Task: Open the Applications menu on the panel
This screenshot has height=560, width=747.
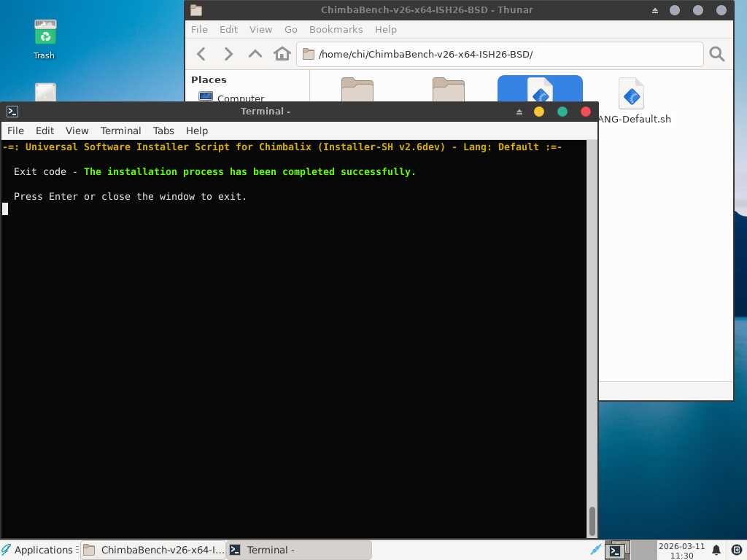Action: (38, 550)
